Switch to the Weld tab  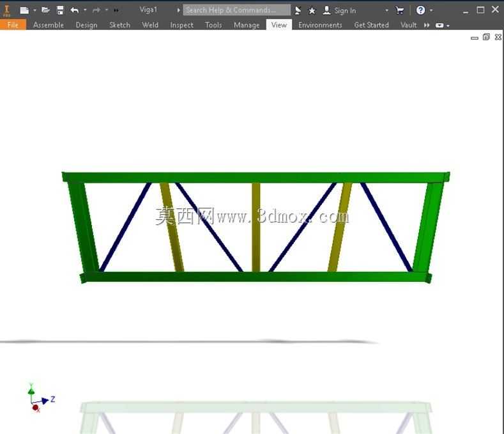click(x=150, y=25)
